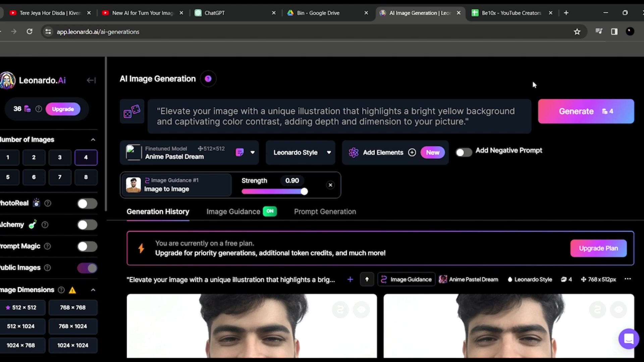
Task: Set number of images to 8
Action: 86,177
